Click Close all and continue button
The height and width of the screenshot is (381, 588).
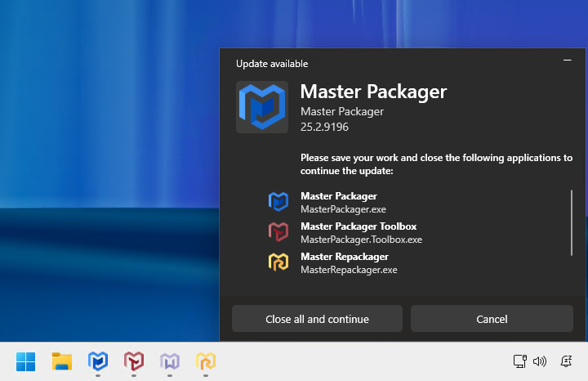pos(317,319)
